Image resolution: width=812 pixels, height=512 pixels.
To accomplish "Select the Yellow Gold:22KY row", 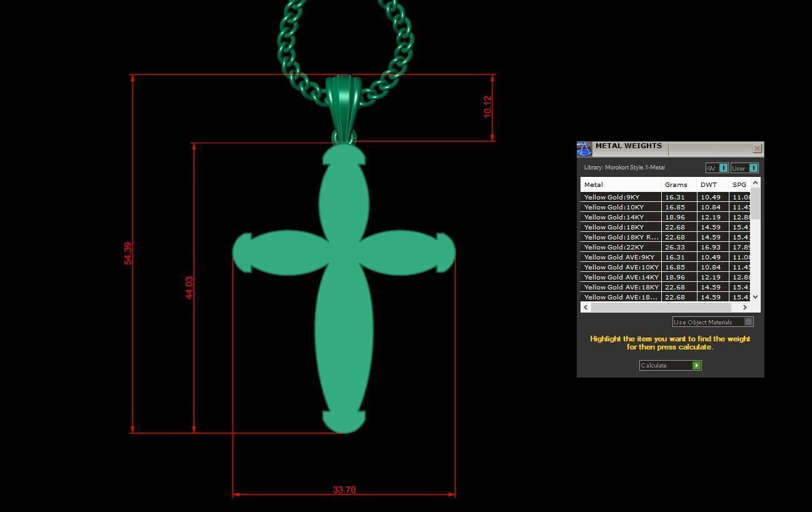I will (665, 247).
